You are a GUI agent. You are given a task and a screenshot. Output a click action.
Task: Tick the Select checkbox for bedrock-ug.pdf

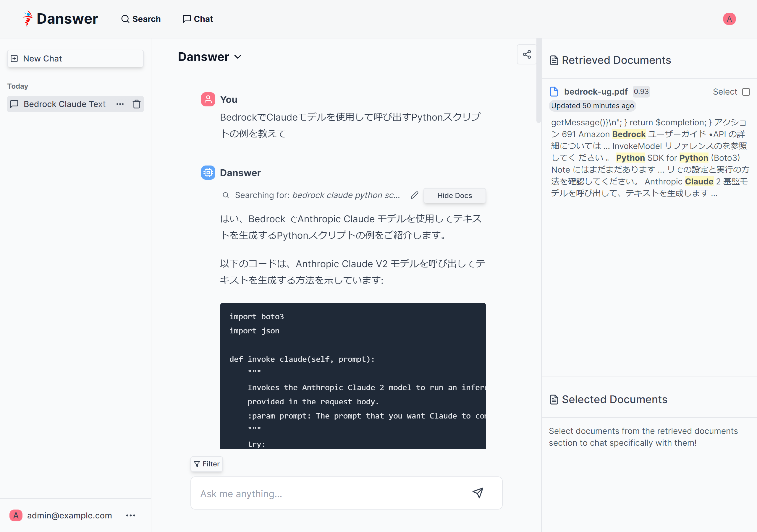(746, 92)
